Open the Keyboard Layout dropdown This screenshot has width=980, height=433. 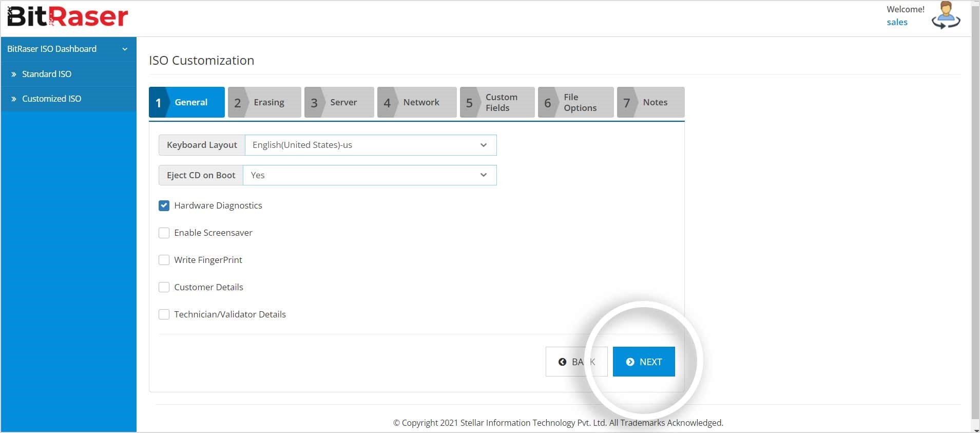(371, 145)
